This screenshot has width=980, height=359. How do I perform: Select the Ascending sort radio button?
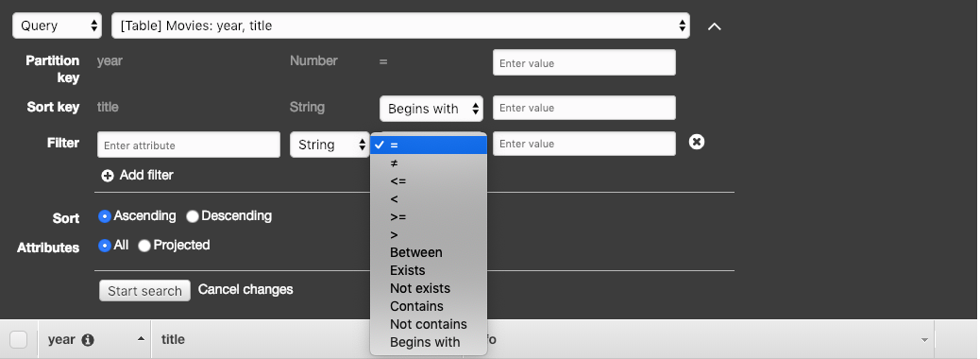pos(105,216)
